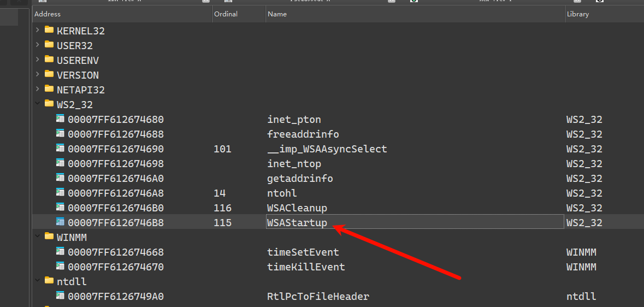Viewport: 644px width, 307px height.
Task: Click ordinal 101 in the WSAAsyncSelect row
Action: click(223, 149)
